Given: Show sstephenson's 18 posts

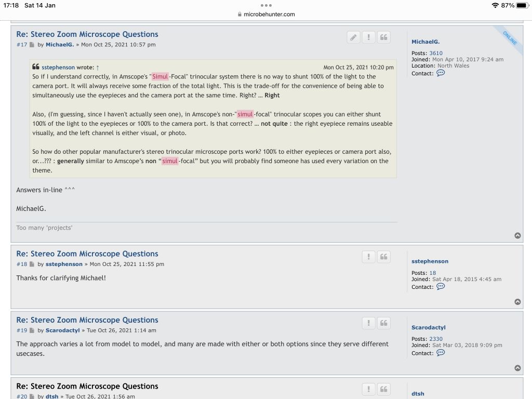Looking at the screenshot, I should (433, 273).
